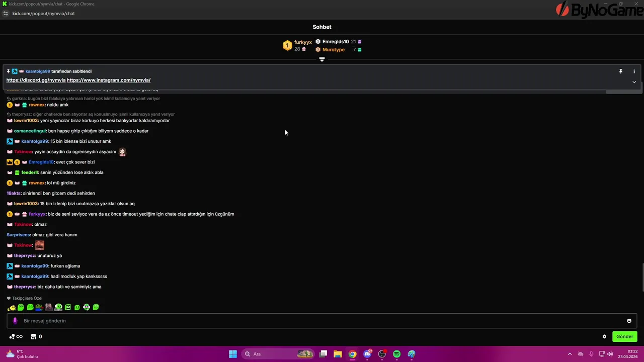Open the weather widget showing 6°C
The width and height of the screenshot is (644, 362).
point(22,354)
